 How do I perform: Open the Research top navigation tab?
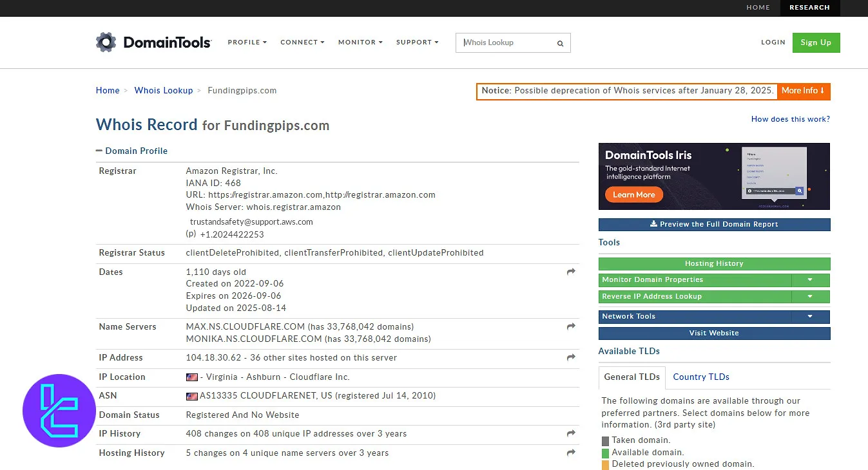pos(809,8)
